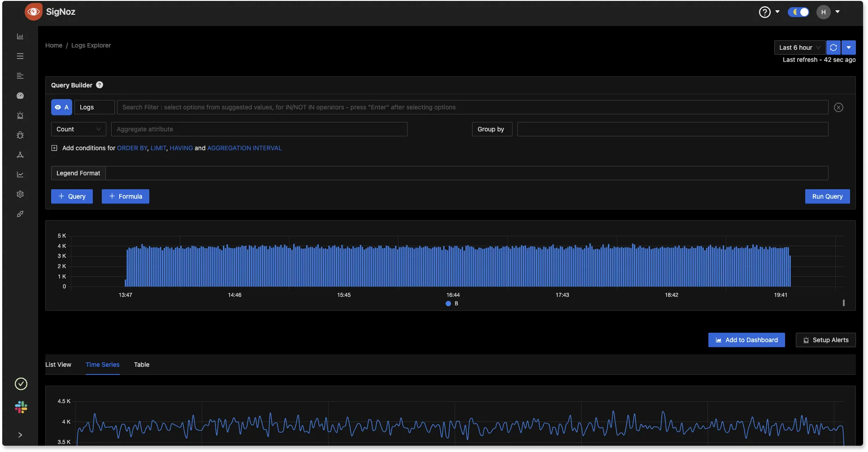
Task: Click the Setup Alerts button
Action: (x=826, y=340)
